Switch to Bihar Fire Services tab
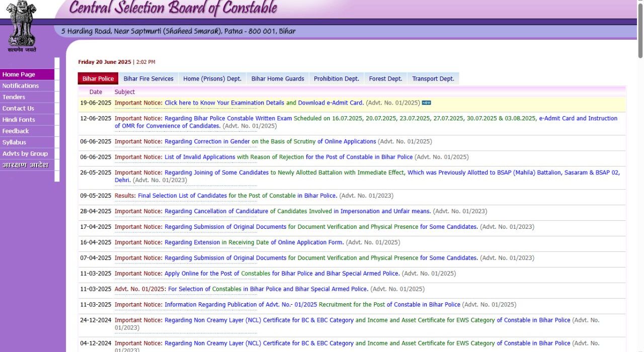Viewport: 644px width, 352px height. (x=148, y=78)
